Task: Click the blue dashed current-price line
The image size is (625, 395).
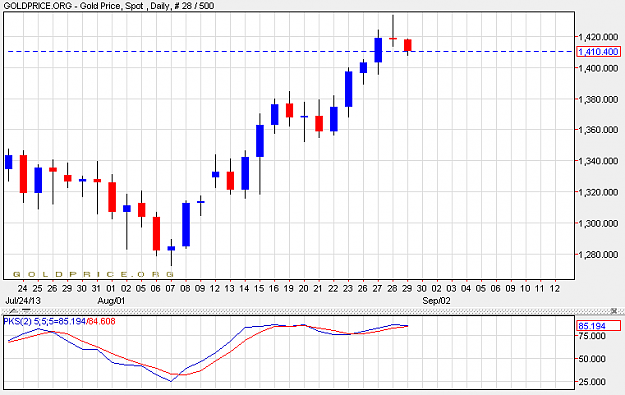Action: (x=291, y=51)
